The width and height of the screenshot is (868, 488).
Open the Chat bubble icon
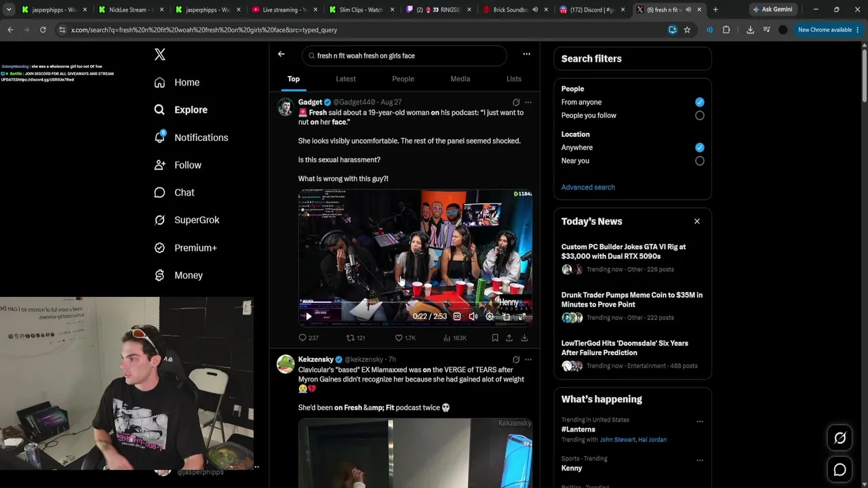(159, 192)
